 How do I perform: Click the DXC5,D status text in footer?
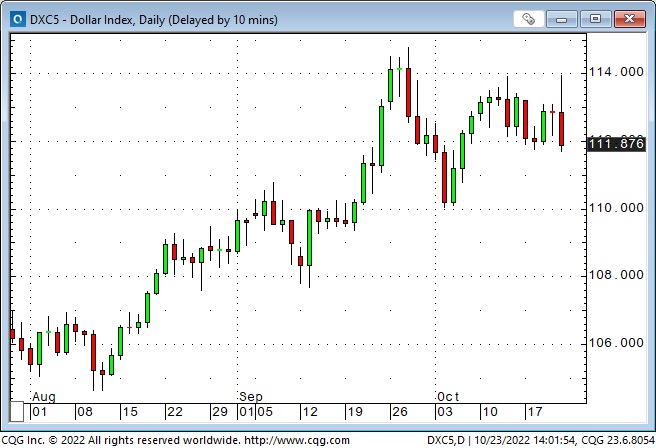click(x=446, y=440)
